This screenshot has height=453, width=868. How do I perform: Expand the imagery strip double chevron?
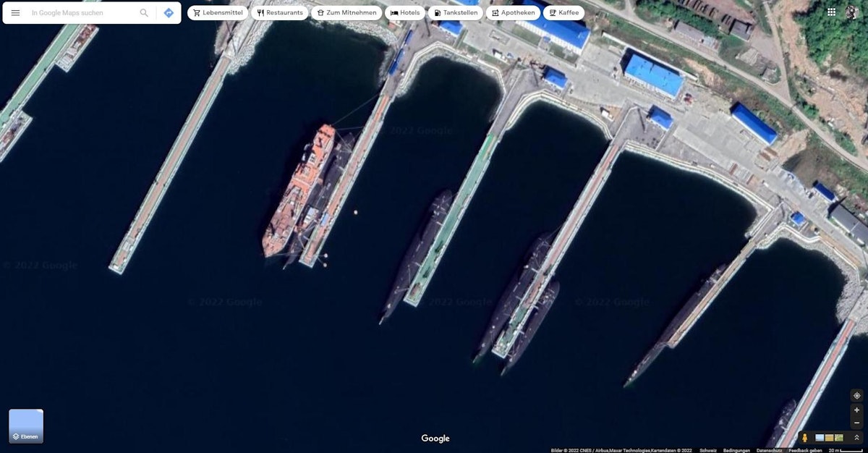coord(856,438)
